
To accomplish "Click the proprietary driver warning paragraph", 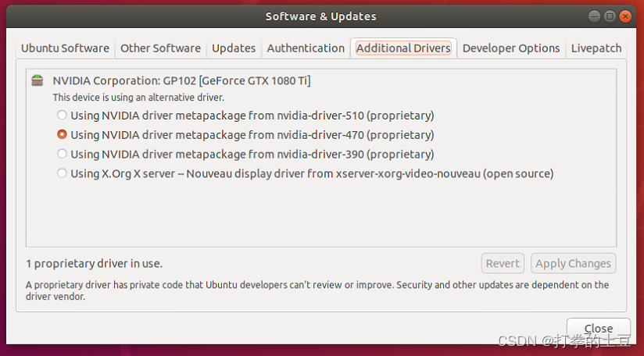I will (x=317, y=290).
